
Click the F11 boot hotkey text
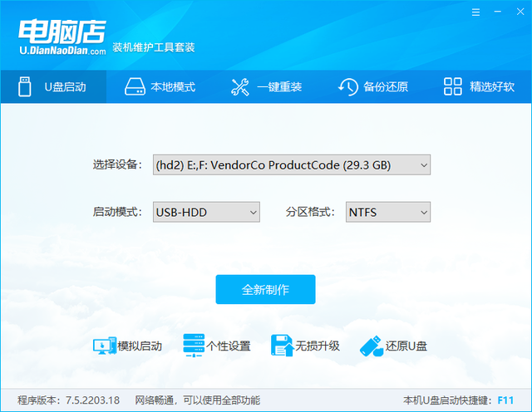point(505,400)
